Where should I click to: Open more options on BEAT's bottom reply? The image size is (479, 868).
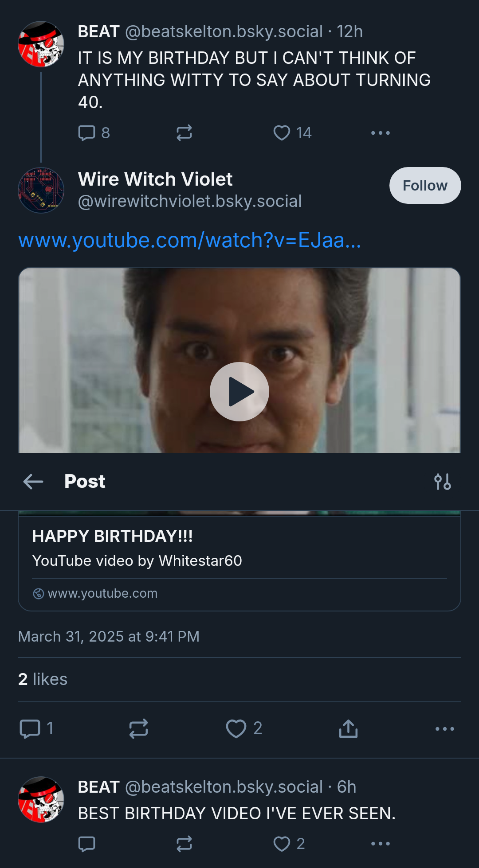381,844
